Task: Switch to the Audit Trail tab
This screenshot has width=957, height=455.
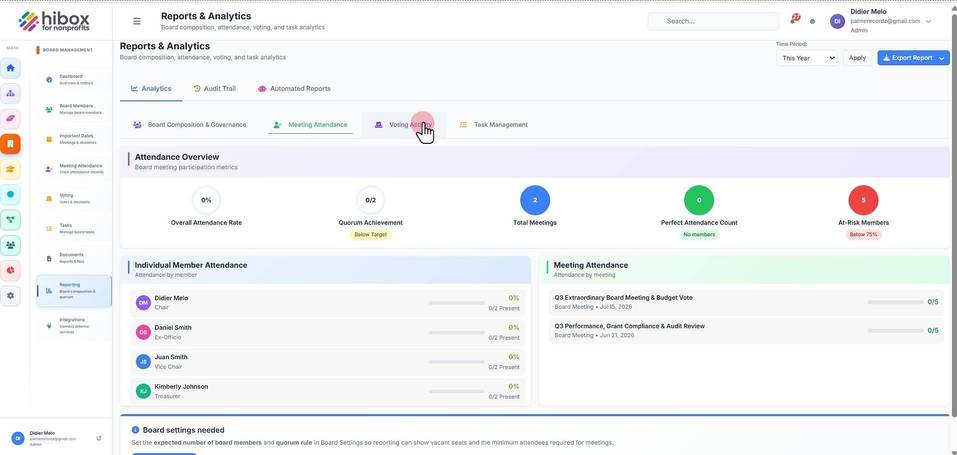Action: pos(214,89)
